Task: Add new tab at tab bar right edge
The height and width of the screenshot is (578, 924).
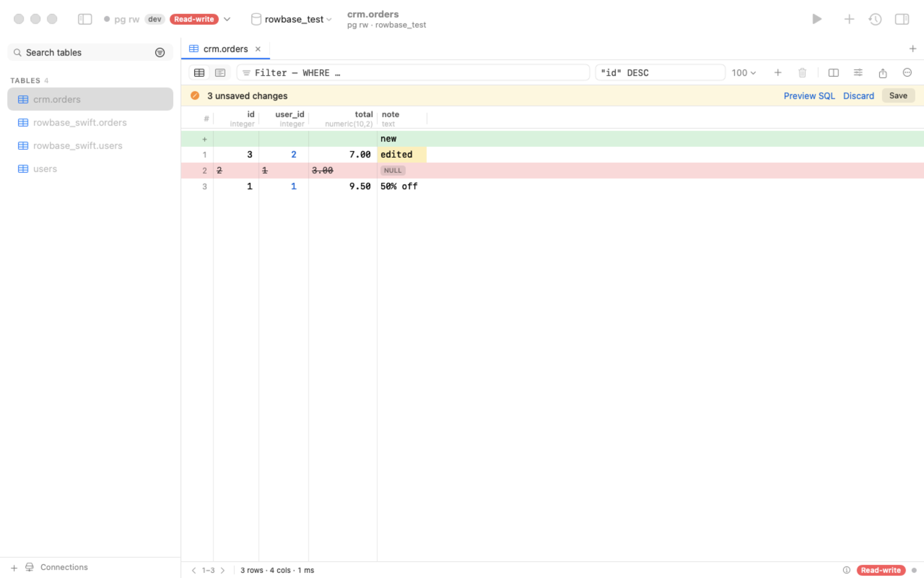Action: point(912,49)
